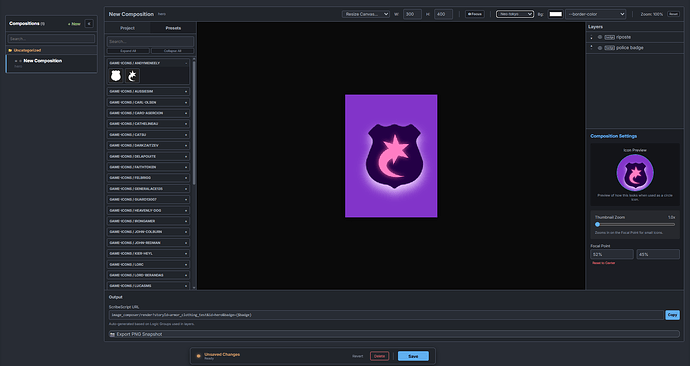Focus the canvas height H field
This screenshot has height=366, width=690.
pyautogui.click(x=443, y=14)
